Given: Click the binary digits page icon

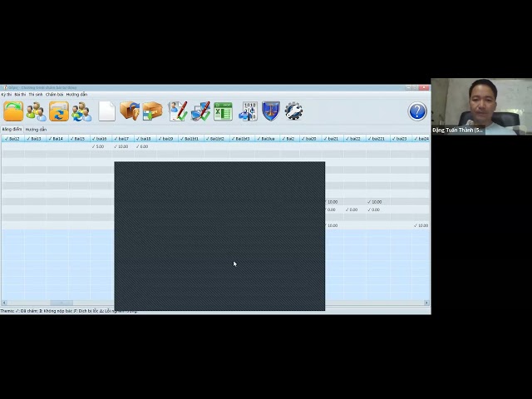Looking at the screenshot, I should click(x=249, y=111).
